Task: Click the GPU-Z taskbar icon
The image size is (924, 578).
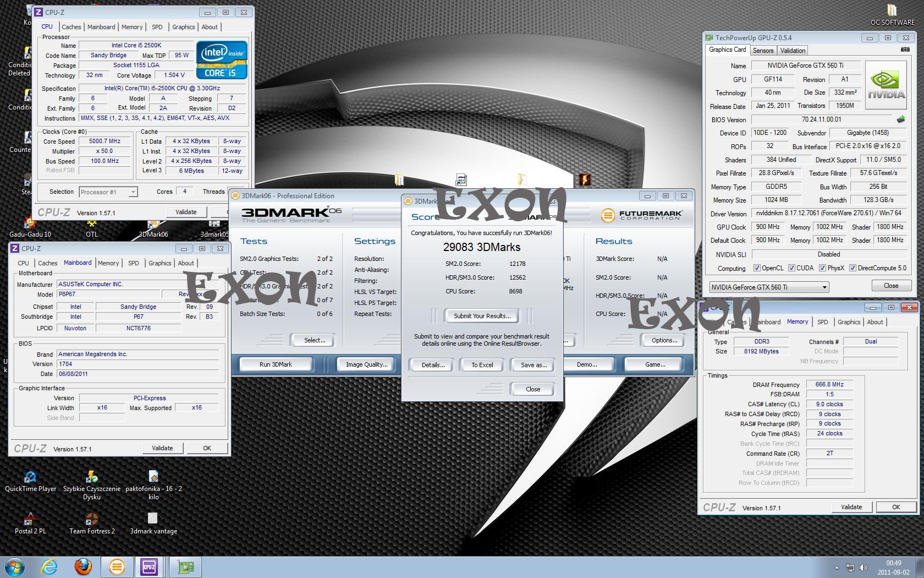Action: coord(185,566)
